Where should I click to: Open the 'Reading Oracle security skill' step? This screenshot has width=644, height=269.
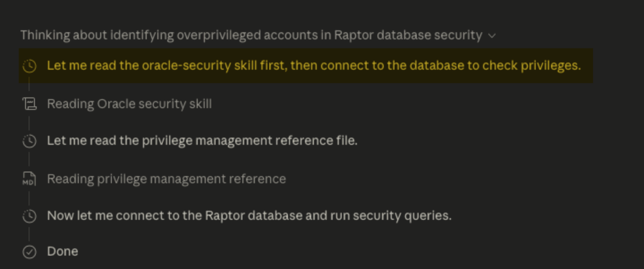129,104
